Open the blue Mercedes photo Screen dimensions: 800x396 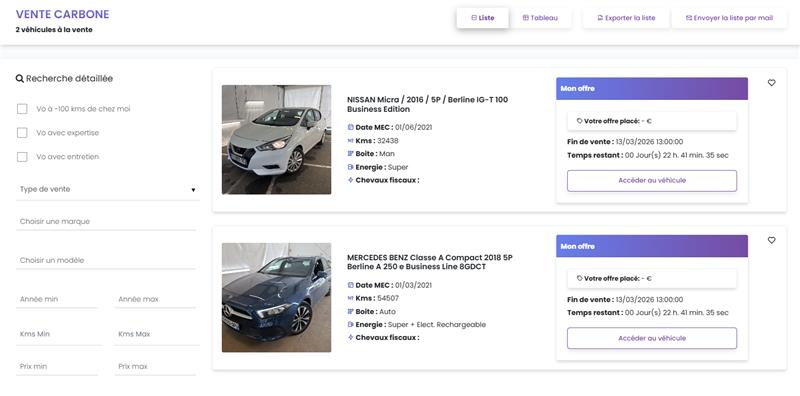click(277, 298)
